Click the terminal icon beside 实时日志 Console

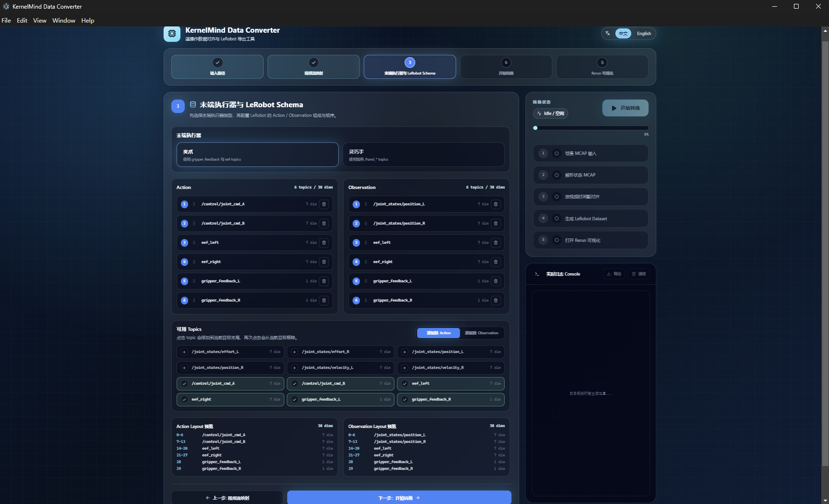pos(537,274)
